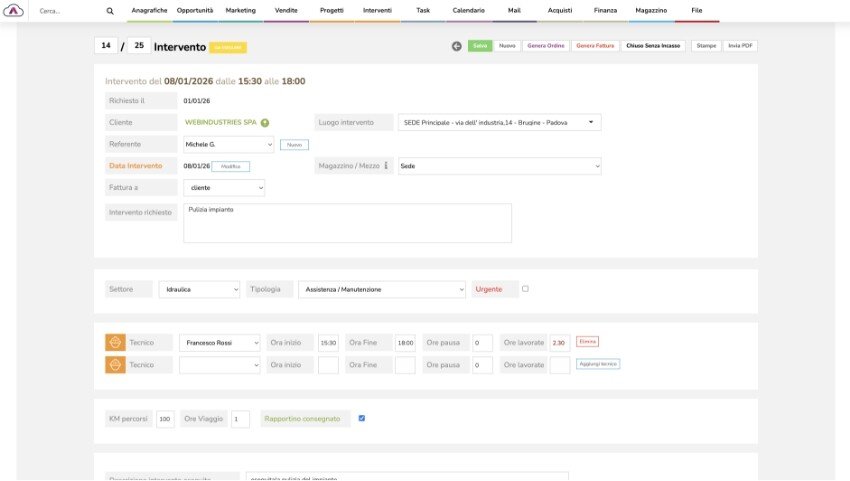Click the Genera Fattura button
This screenshot has width=850, height=481.
click(x=595, y=46)
